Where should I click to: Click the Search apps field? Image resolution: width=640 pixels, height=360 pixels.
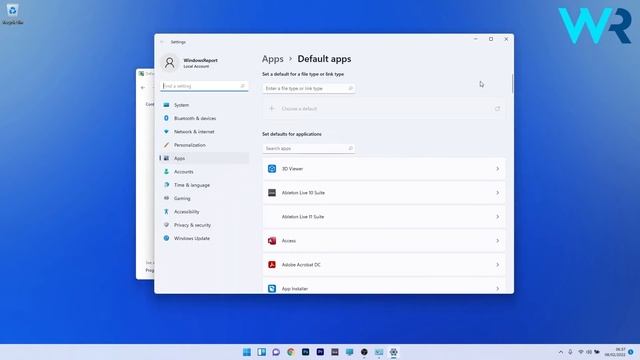pyautogui.click(x=309, y=149)
